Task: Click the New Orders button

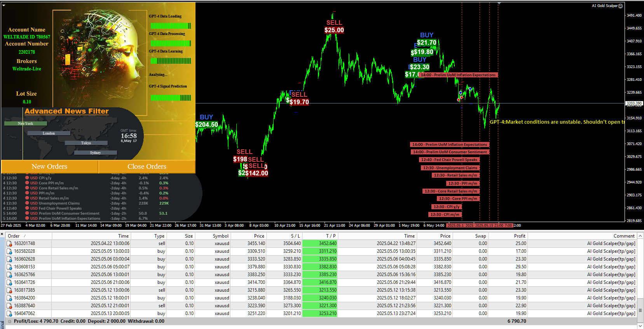Action: pyautogui.click(x=49, y=166)
